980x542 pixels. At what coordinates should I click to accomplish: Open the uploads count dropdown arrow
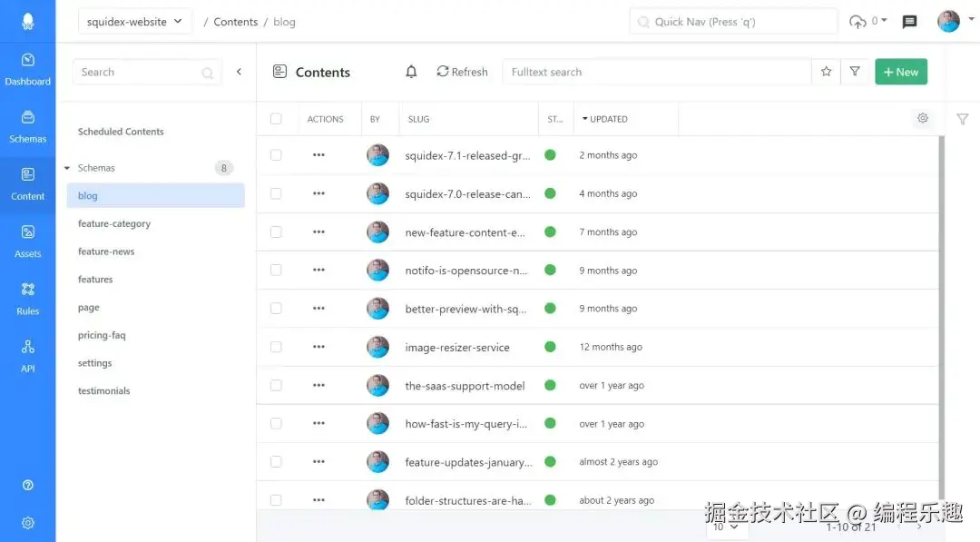(884, 20)
